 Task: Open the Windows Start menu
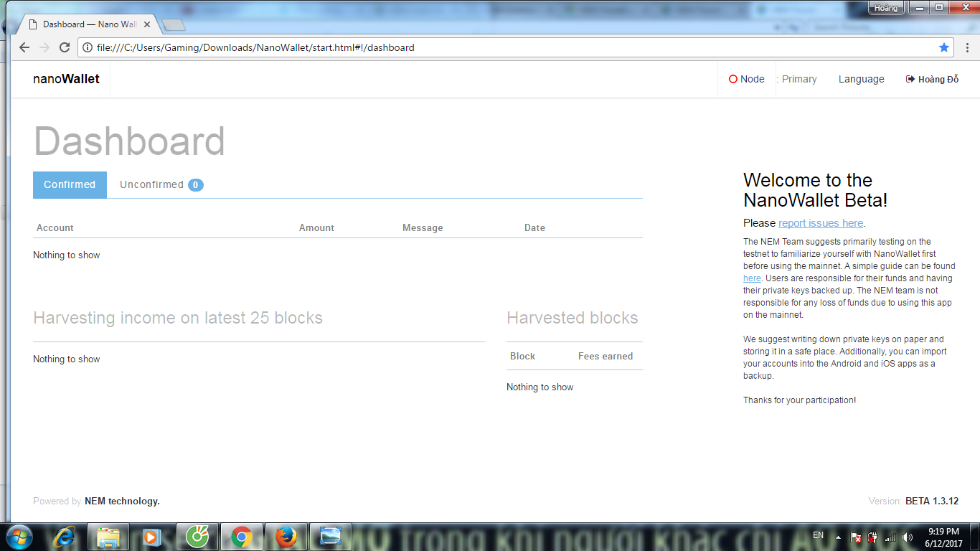(x=18, y=537)
